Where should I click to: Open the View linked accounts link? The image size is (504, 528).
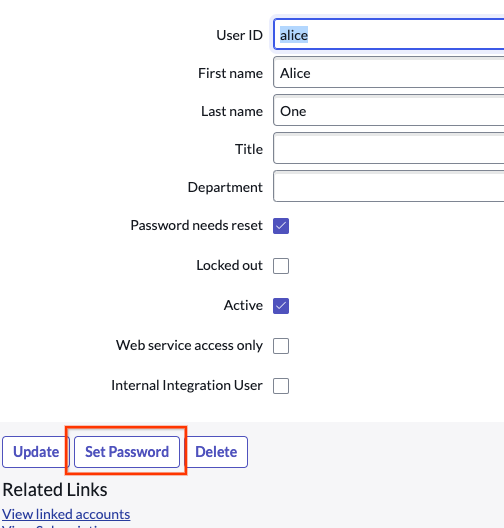click(66, 514)
